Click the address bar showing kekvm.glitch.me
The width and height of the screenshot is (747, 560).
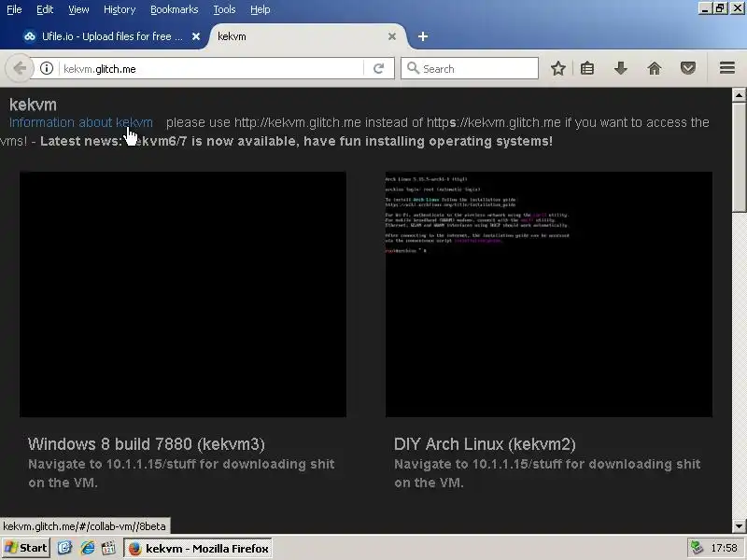point(212,69)
